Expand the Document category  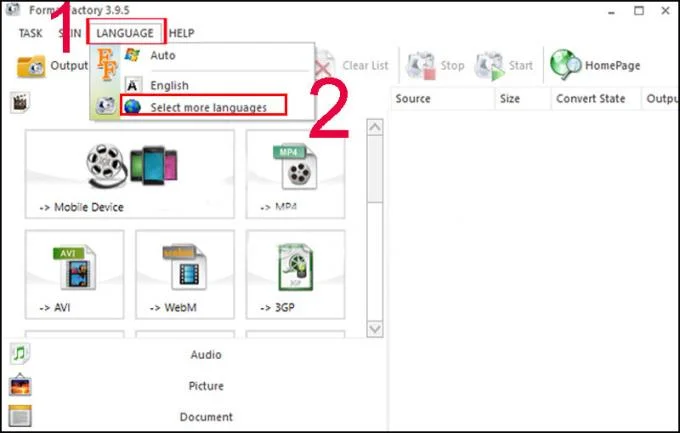click(206, 417)
